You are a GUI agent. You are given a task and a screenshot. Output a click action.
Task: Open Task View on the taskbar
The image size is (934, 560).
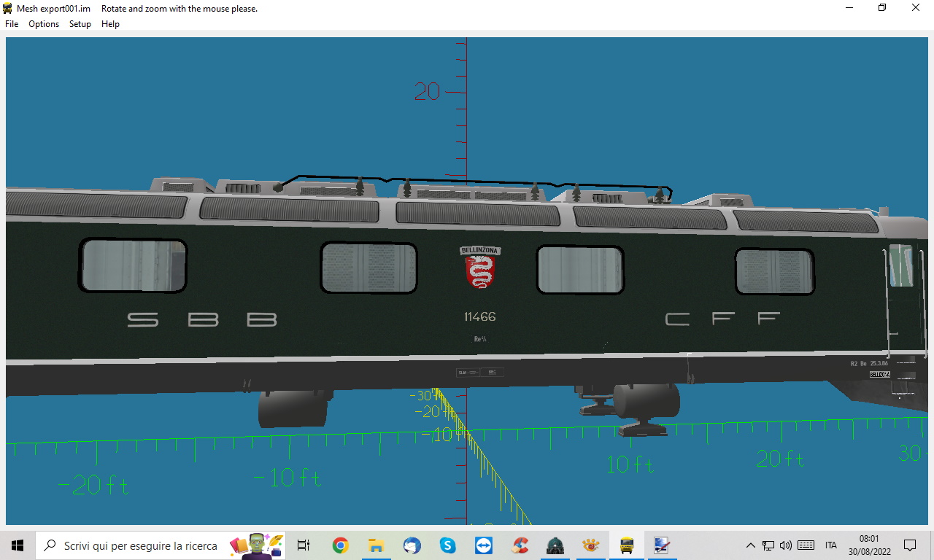pyautogui.click(x=304, y=545)
